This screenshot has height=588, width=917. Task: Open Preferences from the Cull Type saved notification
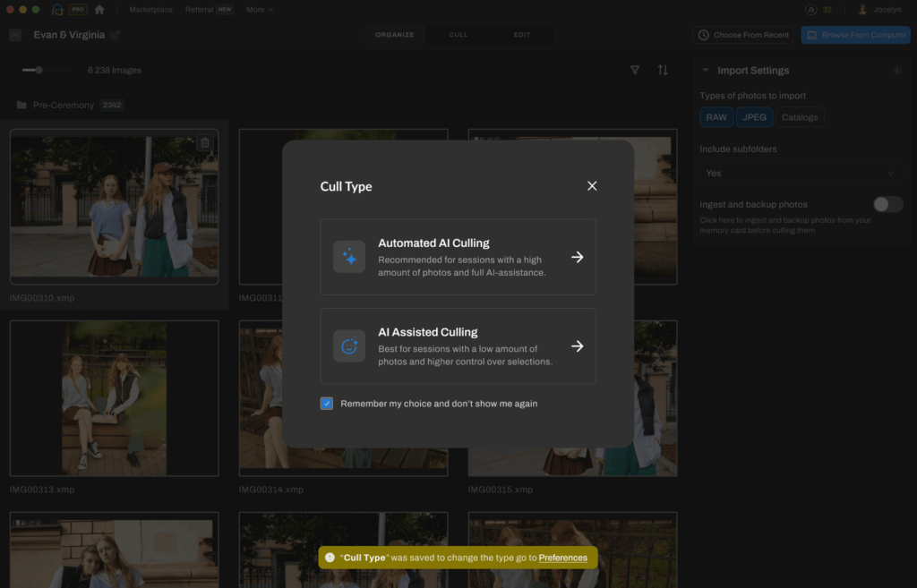pyautogui.click(x=563, y=557)
